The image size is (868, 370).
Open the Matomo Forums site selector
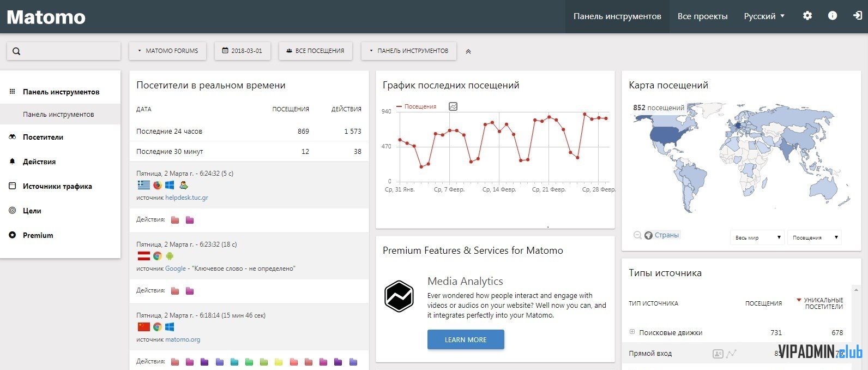(167, 51)
